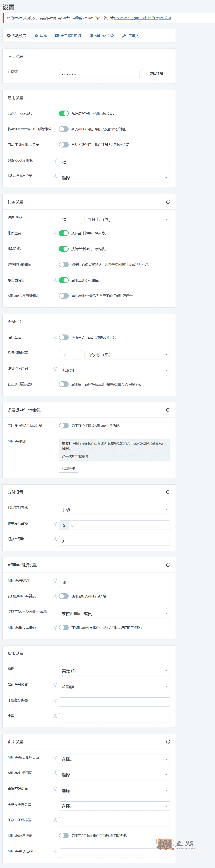Click info icon in 多层级Affiliate会员 header

coord(168,410)
